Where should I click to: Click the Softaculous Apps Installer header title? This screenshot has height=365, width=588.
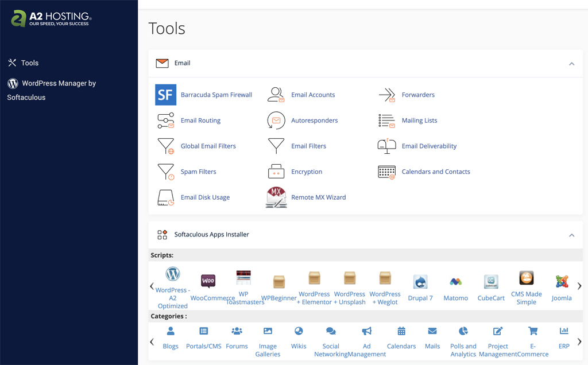tap(211, 235)
